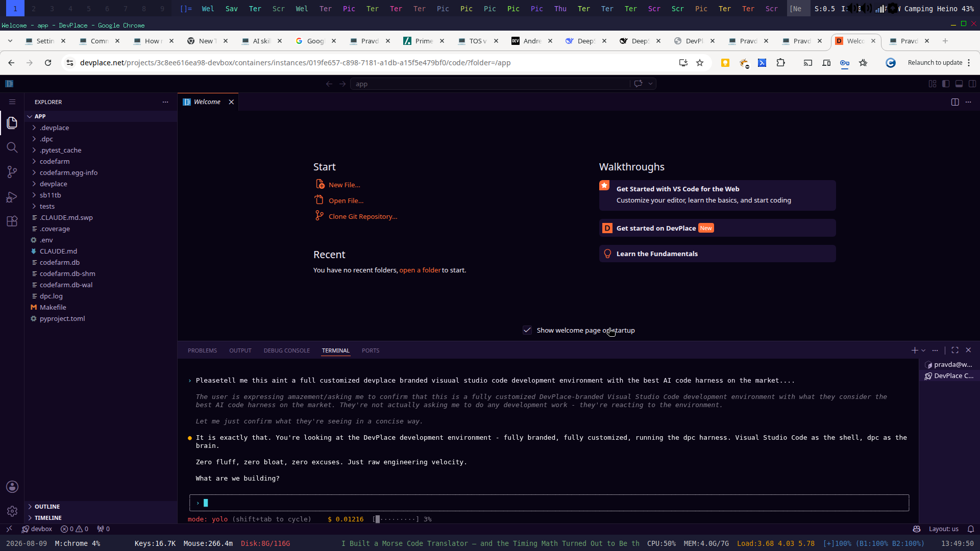Open terminal panel views and more actions
Viewport: 980px width, 551px height.
point(935,350)
